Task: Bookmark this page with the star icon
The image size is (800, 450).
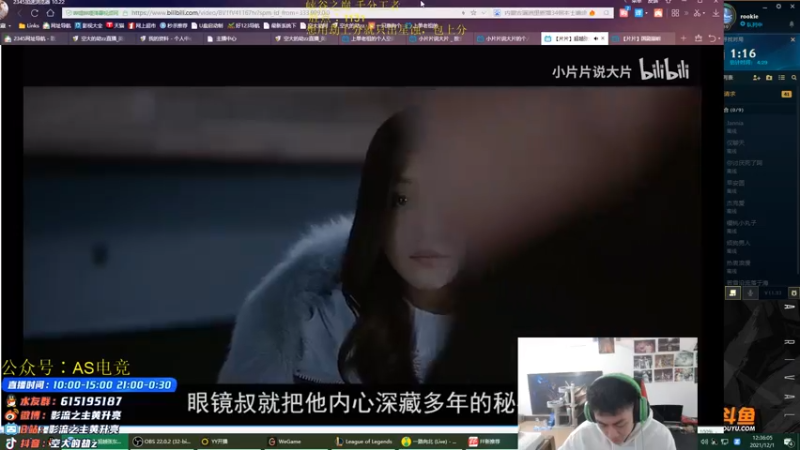Action: click(x=473, y=13)
